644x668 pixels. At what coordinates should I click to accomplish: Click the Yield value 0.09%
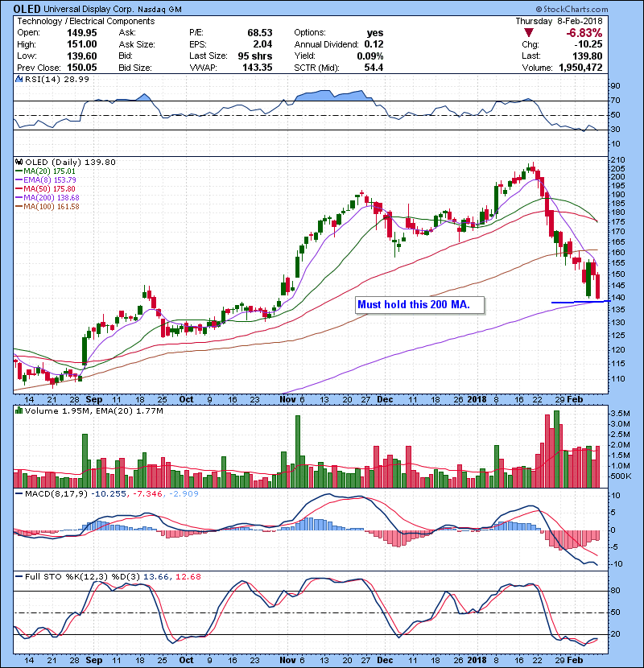click(370, 56)
